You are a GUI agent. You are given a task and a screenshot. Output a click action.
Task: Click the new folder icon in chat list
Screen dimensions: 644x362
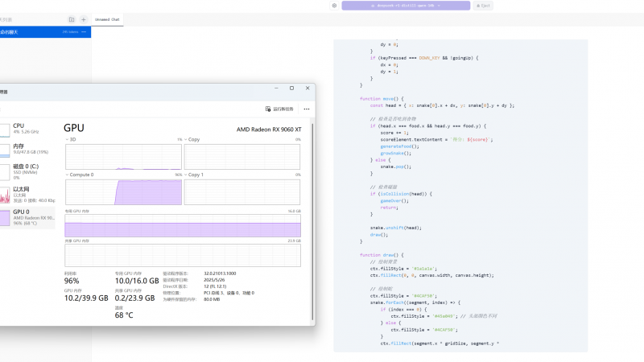[x=72, y=19]
